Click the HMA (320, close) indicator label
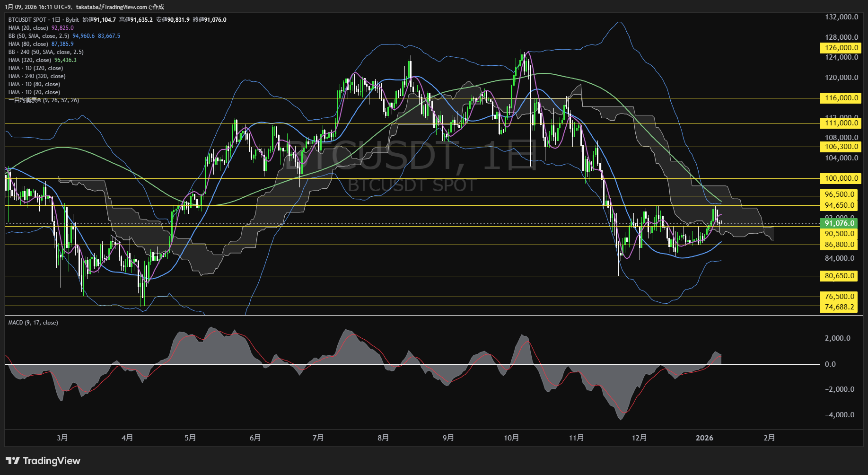This screenshot has height=475, width=868. coord(30,60)
